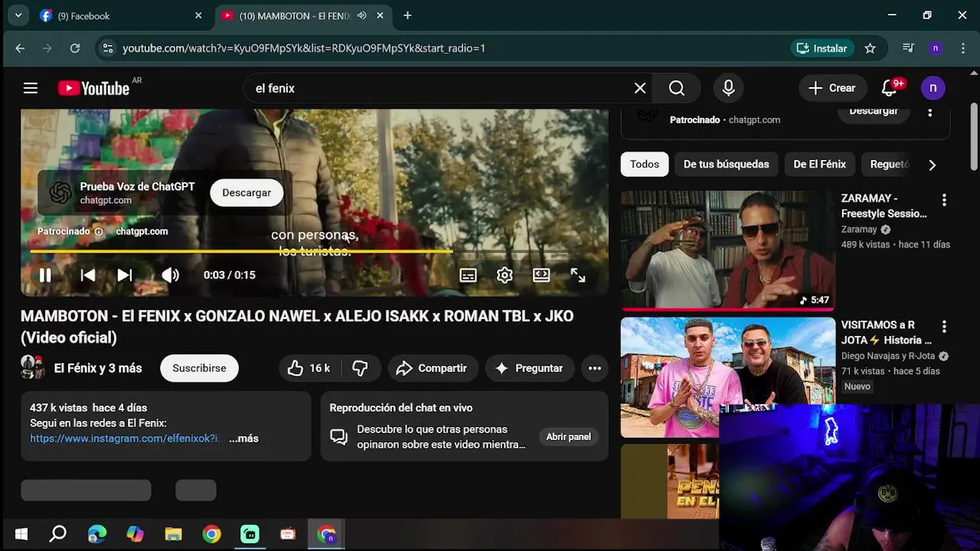Like the video with 16 k
This screenshot has width=980, height=551.
coord(309,368)
